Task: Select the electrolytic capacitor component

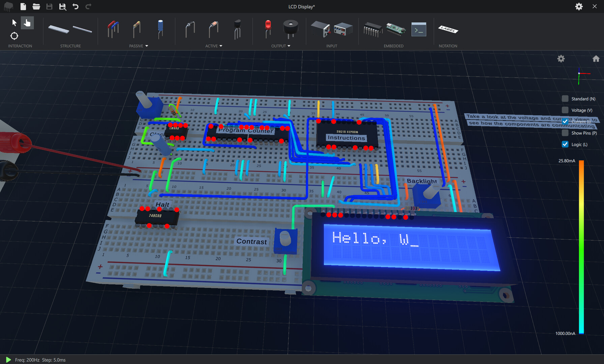Action: pyautogui.click(x=160, y=29)
